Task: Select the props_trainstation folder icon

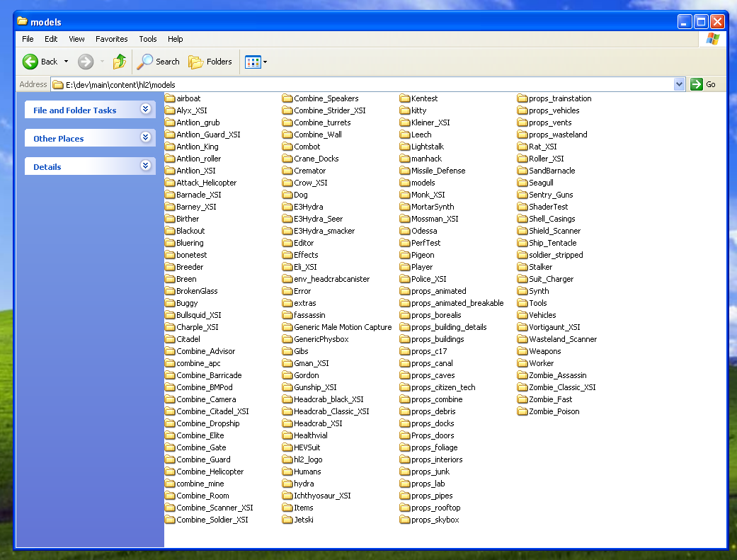Action: [x=522, y=98]
